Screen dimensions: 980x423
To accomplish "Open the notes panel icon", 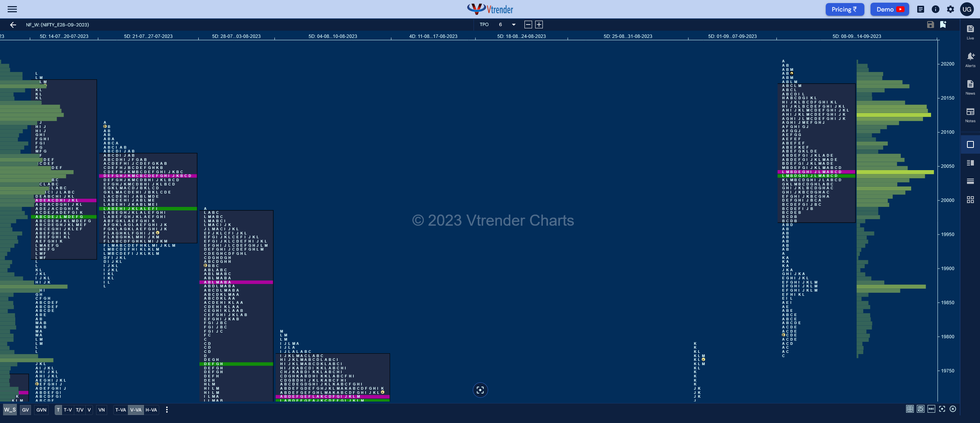I will (x=968, y=115).
